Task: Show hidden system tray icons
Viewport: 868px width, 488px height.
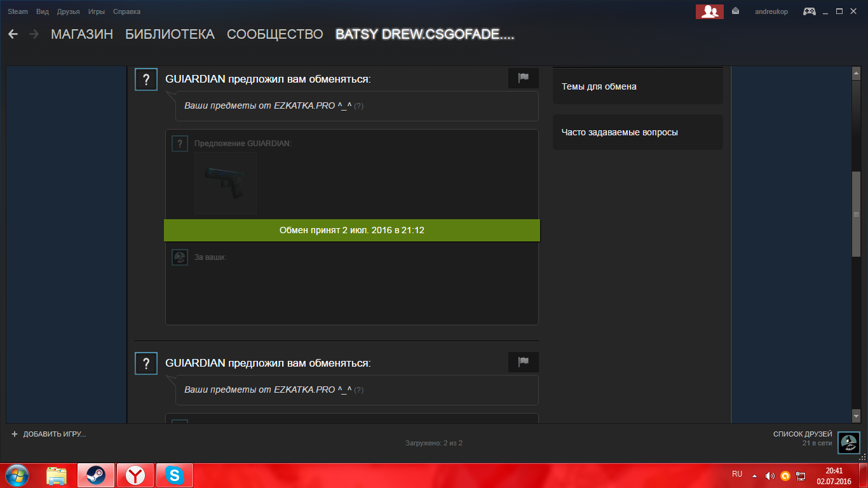Action: 754,475
